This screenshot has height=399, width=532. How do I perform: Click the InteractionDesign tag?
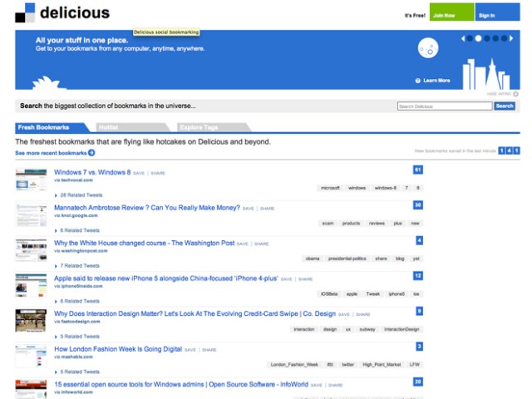coord(401,329)
